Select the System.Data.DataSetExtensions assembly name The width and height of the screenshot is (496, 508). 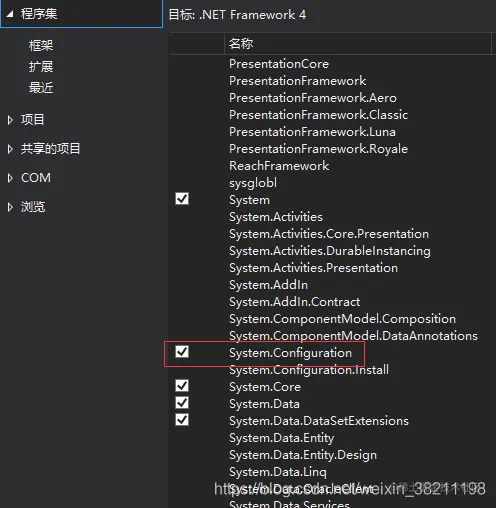point(319,421)
